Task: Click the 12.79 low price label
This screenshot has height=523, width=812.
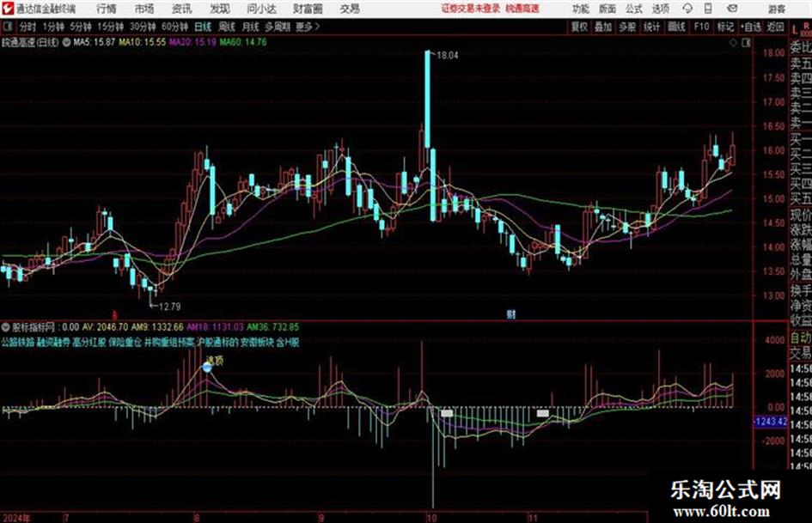Action: click(x=170, y=307)
